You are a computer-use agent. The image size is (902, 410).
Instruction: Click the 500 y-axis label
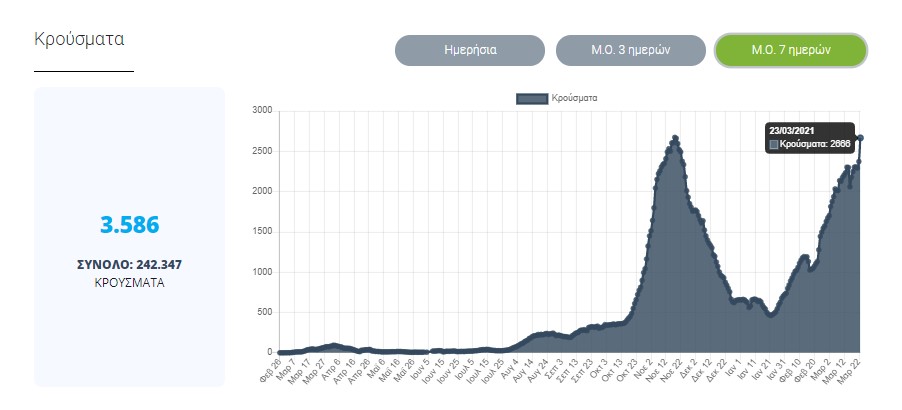pyautogui.click(x=264, y=312)
